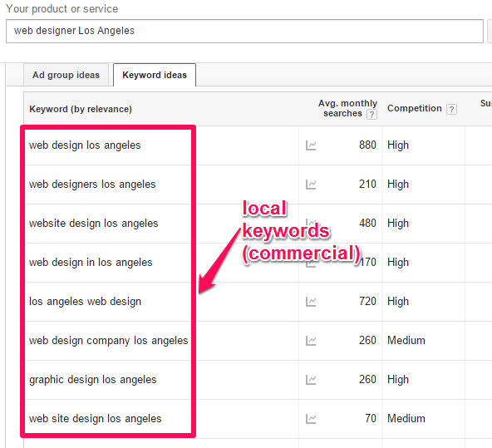The image size is (492, 448).
Task: Focus the product or service input field
Action: [244, 31]
